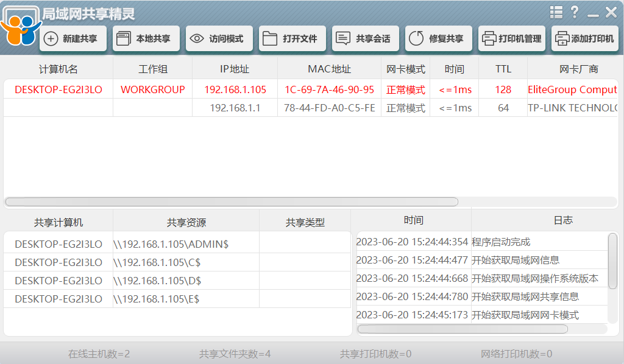
Task: Select share \\192.168.1.105\ADMIN$
Action: click(x=171, y=244)
